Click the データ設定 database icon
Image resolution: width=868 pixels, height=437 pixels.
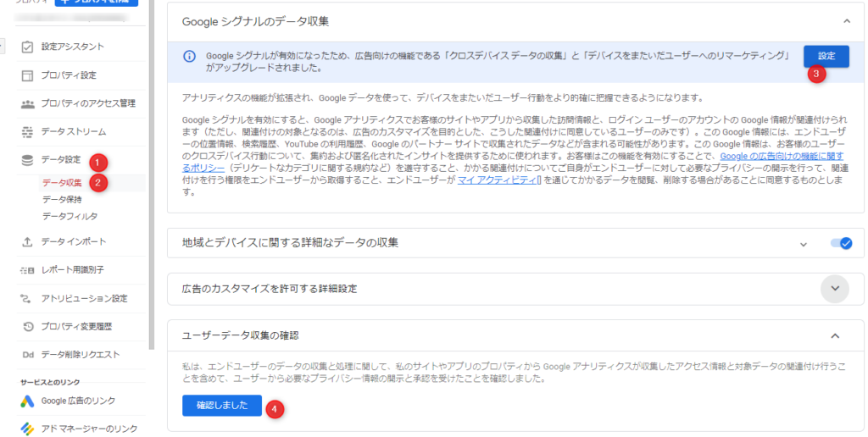click(27, 160)
